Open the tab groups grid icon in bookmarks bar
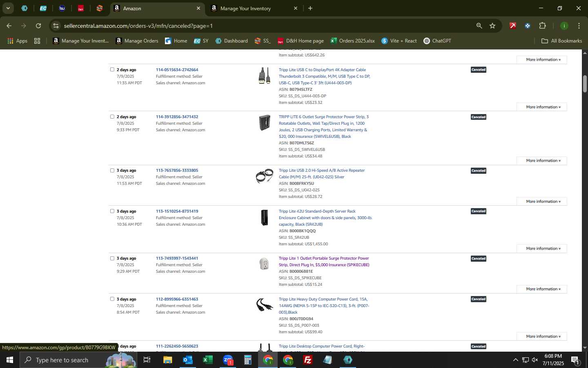Image resolution: width=588 pixels, height=368 pixels. click(37, 41)
